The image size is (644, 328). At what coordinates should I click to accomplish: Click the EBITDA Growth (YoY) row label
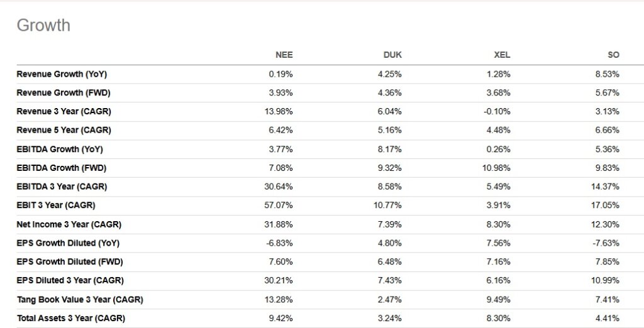click(60, 150)
